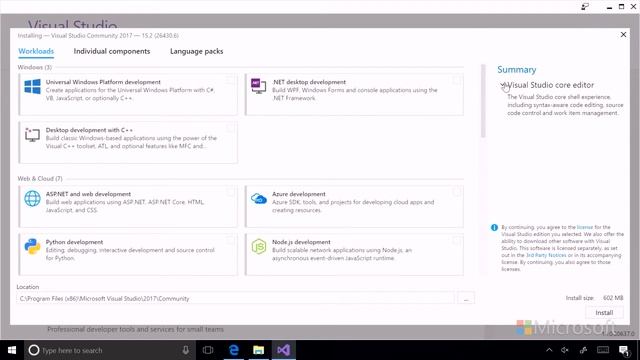The image size is (640, 360).
Task: Click the Visual Studio taskbar icon
Action: 284,350
